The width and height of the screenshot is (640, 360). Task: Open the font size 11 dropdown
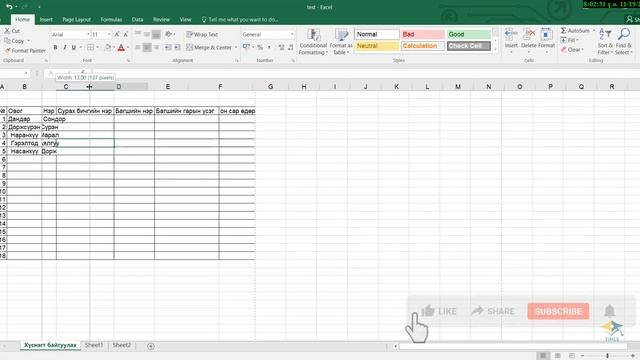pyautogui.click(x=109, y=35)
